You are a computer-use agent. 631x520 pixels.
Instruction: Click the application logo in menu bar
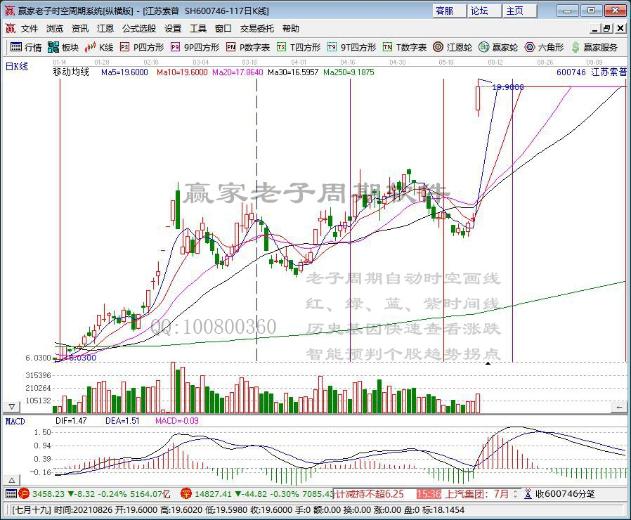pos(10,28)
